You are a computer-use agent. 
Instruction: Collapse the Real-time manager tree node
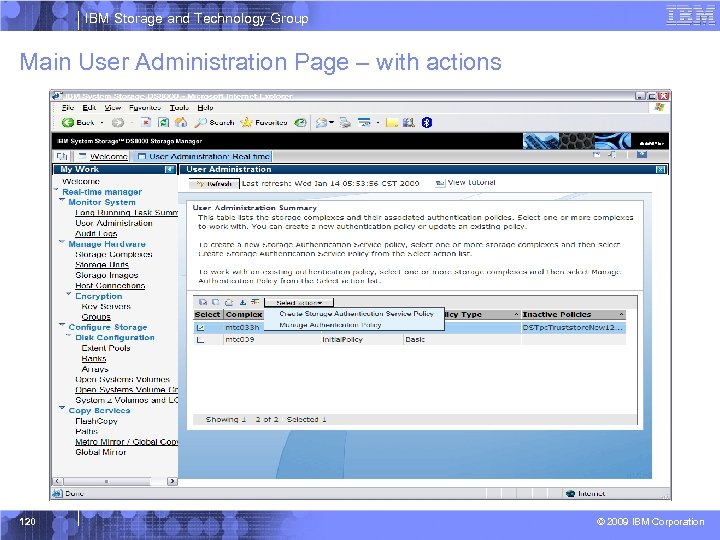point(56,190)
